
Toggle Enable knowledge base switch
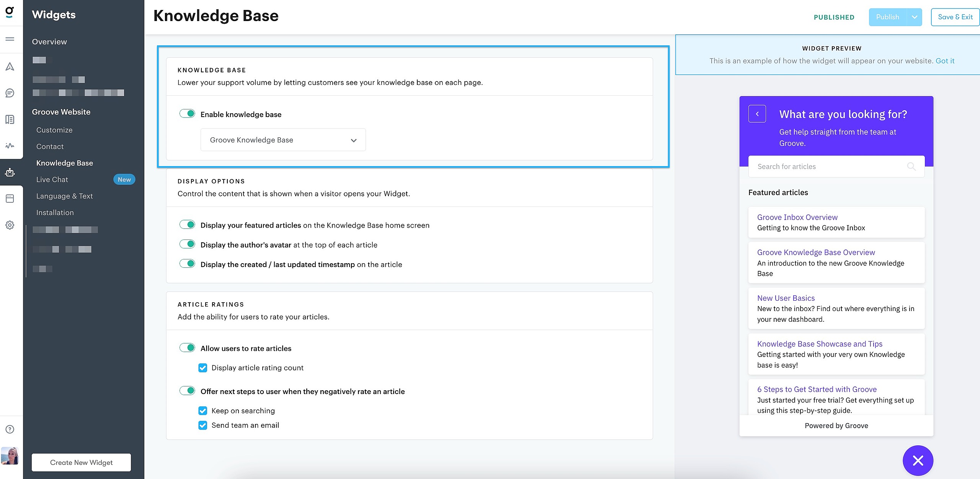(187, 114)
